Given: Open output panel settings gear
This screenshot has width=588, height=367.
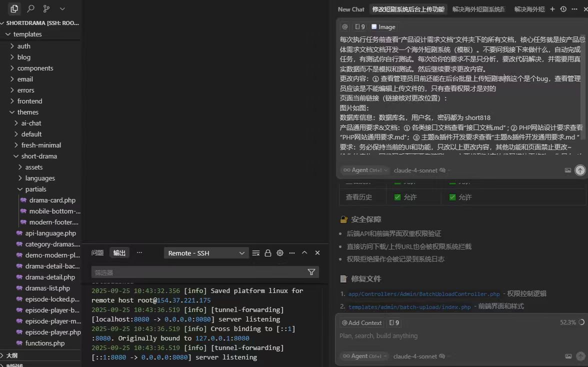Looking at the screenshot, I should coord(280,253).
